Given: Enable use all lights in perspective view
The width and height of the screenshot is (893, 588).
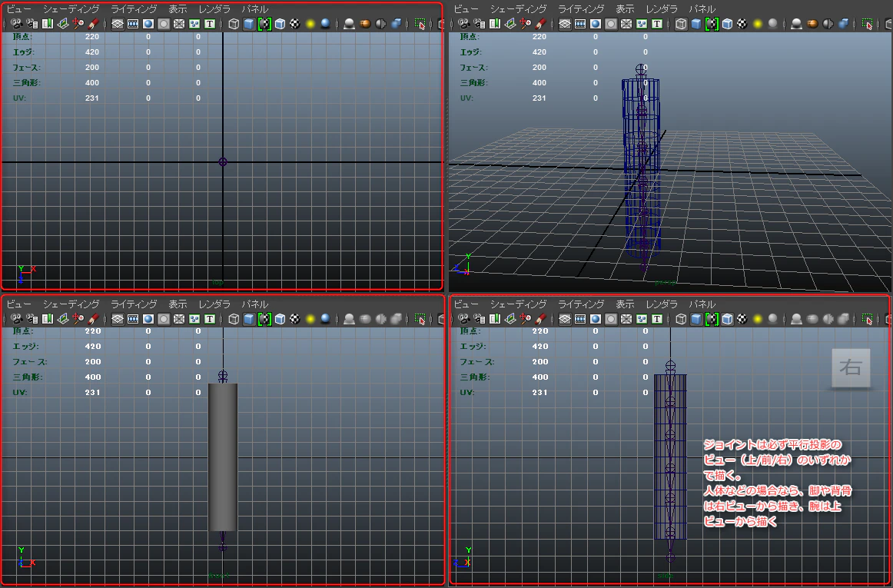Looking at the screenshot, I should pyautogui.click(x=758, y=24).
